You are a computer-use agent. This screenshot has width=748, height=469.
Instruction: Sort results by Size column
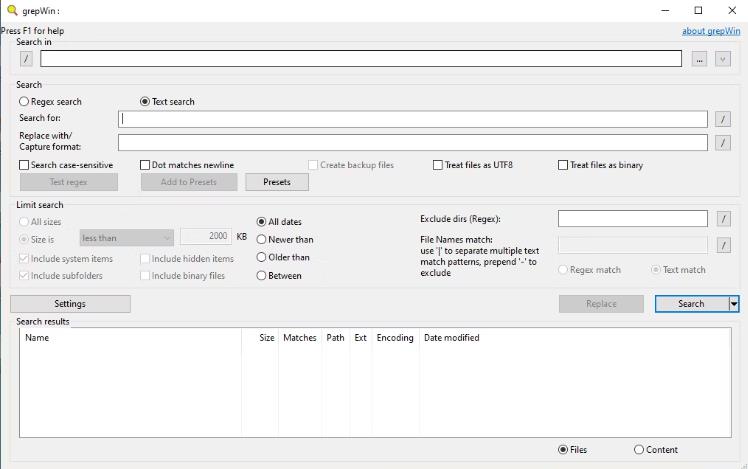(260, 338)
